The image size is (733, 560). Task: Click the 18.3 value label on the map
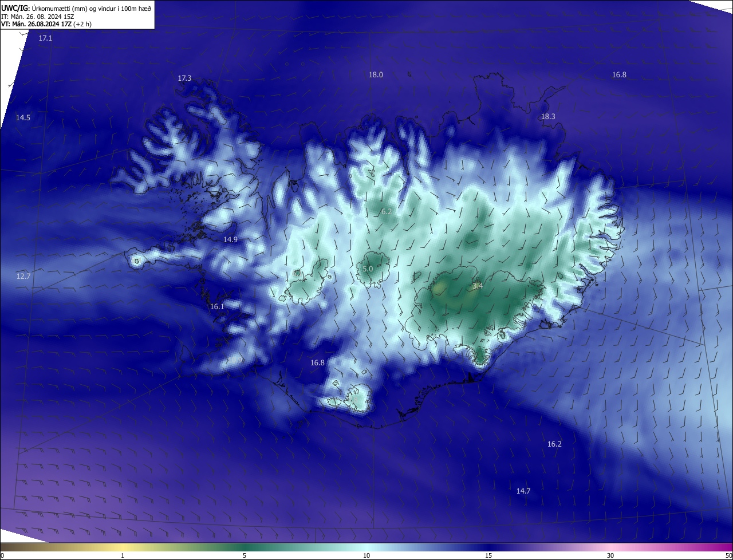tap(548, 117)
